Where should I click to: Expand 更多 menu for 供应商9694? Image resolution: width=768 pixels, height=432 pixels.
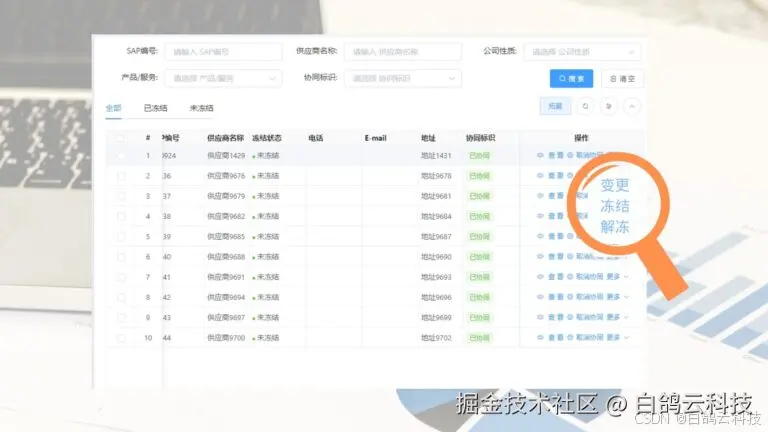(617, 297)
